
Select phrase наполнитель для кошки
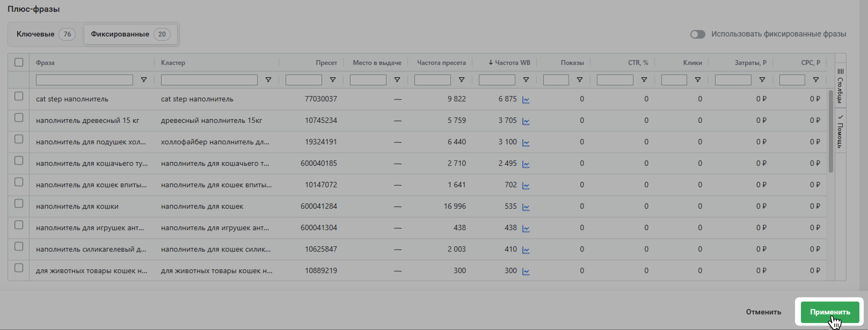click(x=77, y=206)
